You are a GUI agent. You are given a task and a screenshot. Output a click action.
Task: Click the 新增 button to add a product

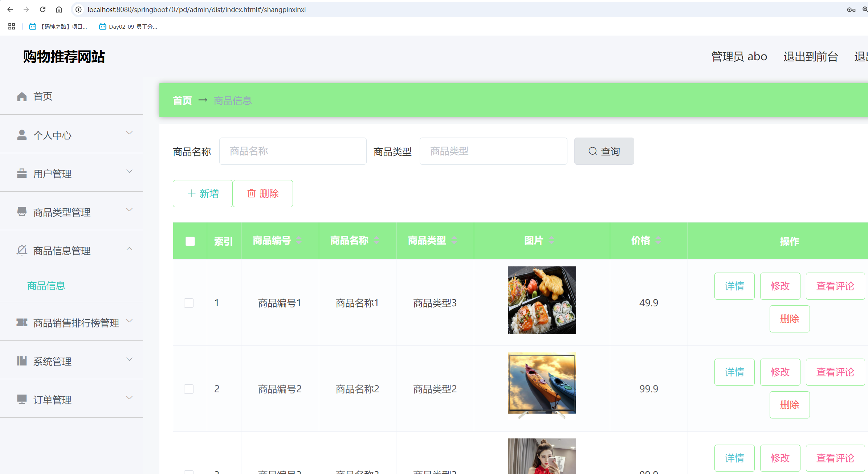203,193
